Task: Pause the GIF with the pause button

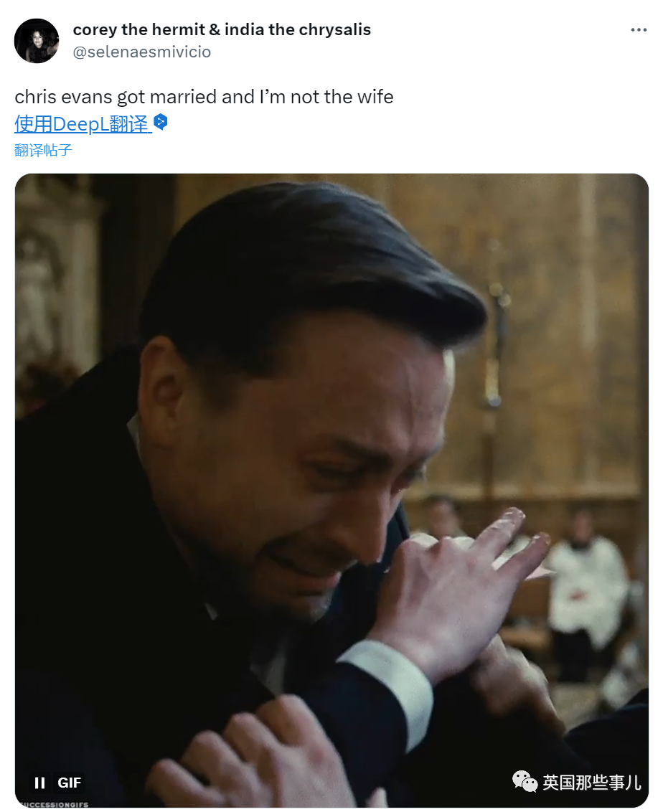Action: click(40, 783)
